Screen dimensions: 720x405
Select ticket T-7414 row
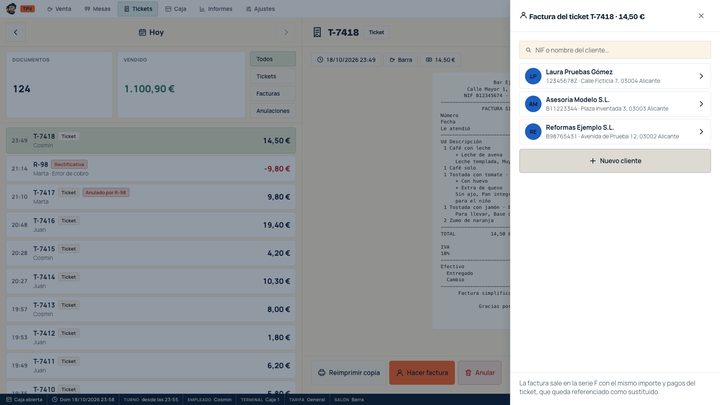point(151,281)
